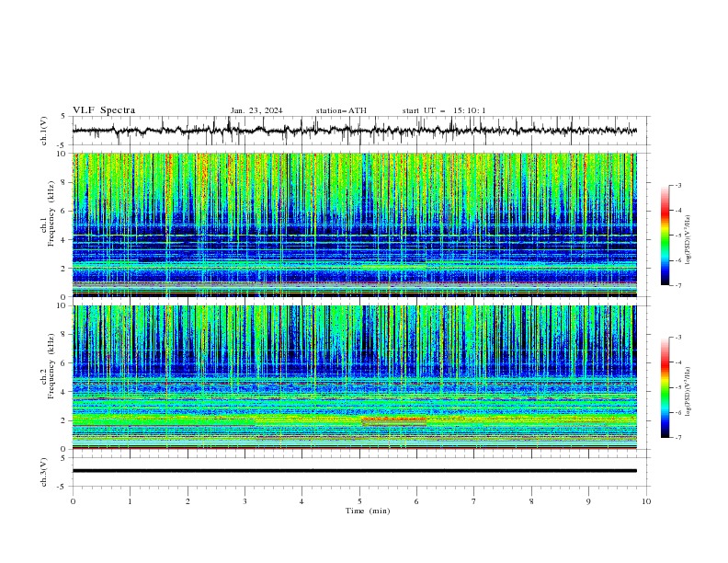
Task: Click the "start UT = 15:10:1" text
Action: tap(444, 110)
